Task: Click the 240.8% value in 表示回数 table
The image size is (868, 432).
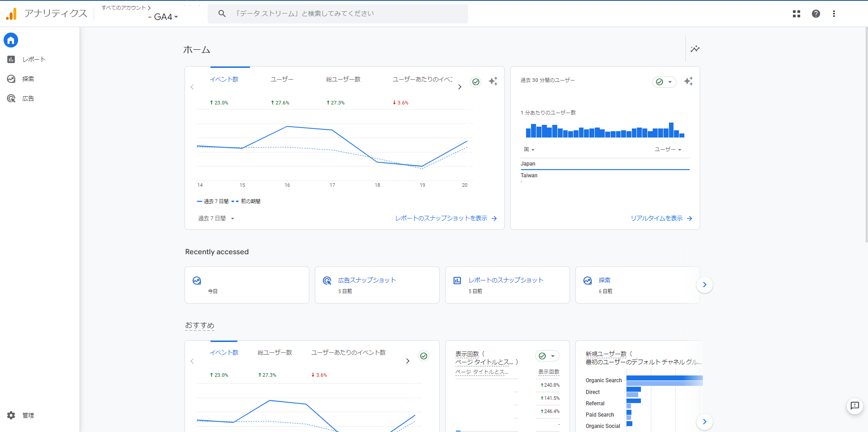Action: pos(550,385)
